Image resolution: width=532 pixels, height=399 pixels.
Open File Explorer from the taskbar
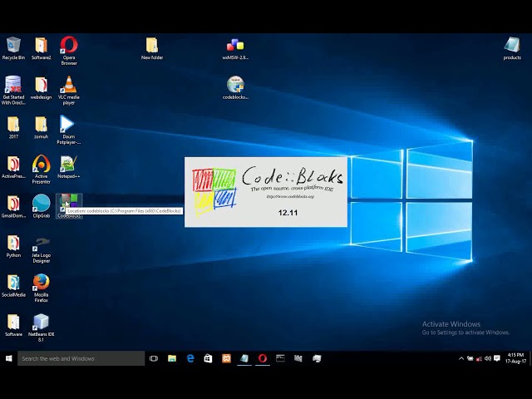(x=172, y=358)
